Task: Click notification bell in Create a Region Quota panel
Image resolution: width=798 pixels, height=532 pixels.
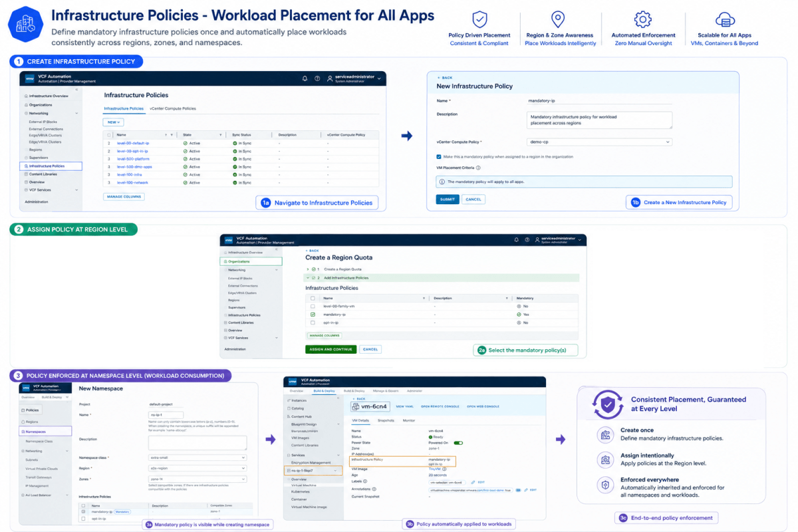Action: (x=517, y=240)
